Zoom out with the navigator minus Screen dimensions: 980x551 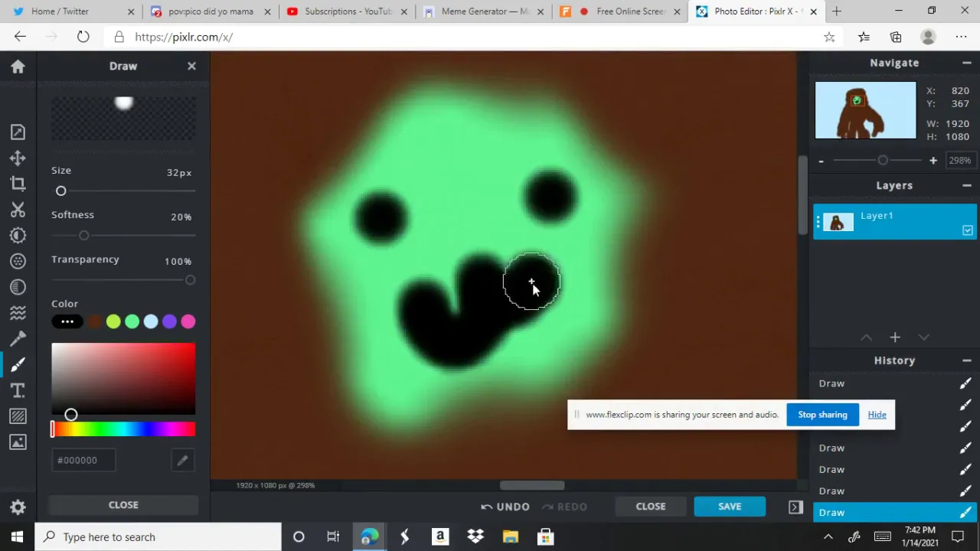click(821, 161)
